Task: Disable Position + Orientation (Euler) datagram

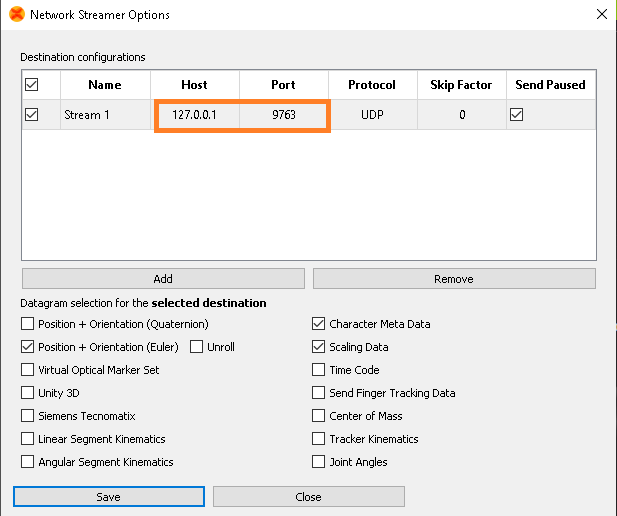Action: [28, 347]
